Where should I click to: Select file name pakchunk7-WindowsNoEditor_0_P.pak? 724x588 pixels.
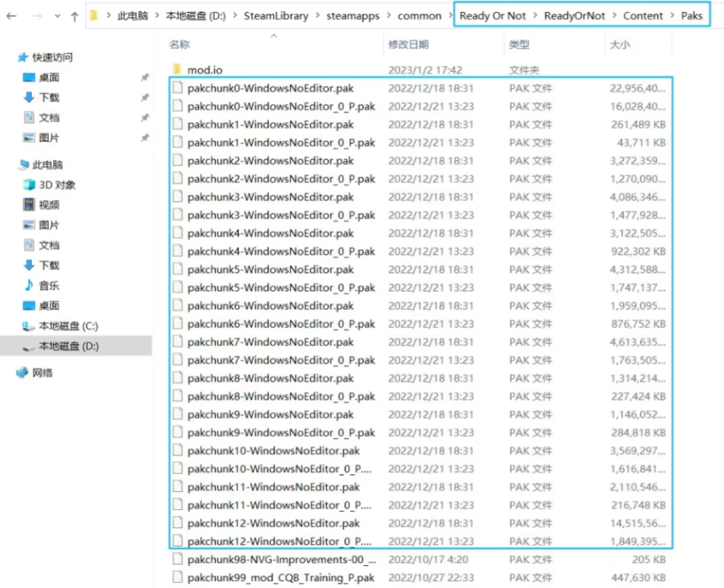tap(281, 360)
